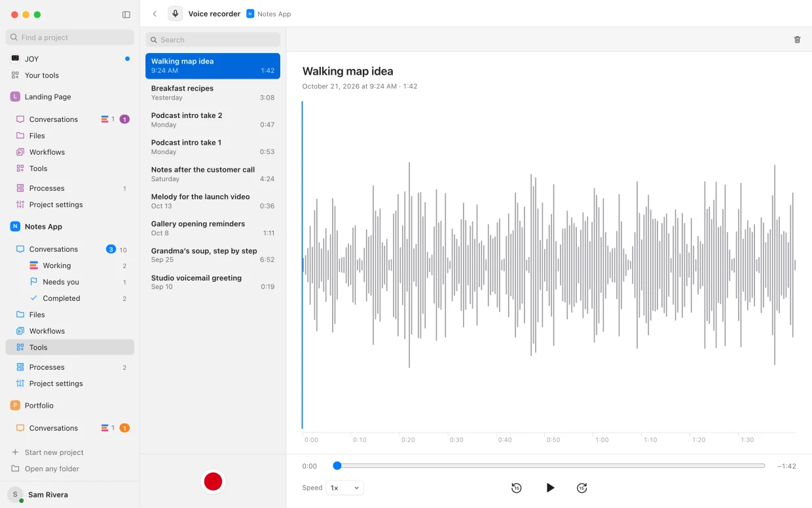This screenshot has height=508, width=812.
Task: Open Notes App Files
Action: [x=70, y=315]
